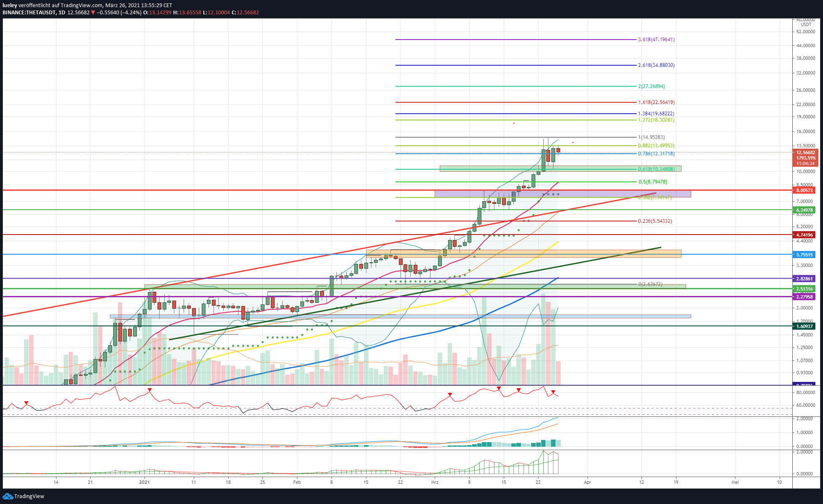The width and height of the screenshot is (823, 504).
Task: Click the 2(27.26894) Fibonacci level label
Action: pyautogui.click(x=652, y=86)
